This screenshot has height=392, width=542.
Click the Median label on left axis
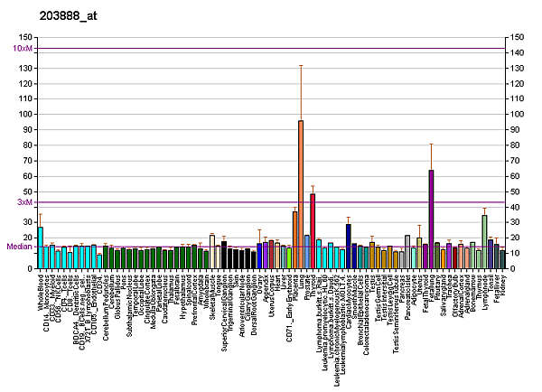(x=20, y=247)
